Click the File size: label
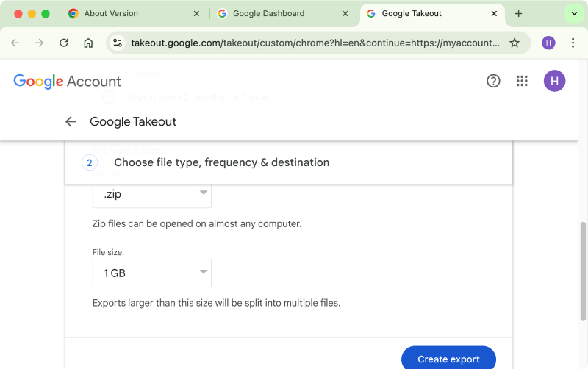The image size is (588, 369). click(108, 252)
